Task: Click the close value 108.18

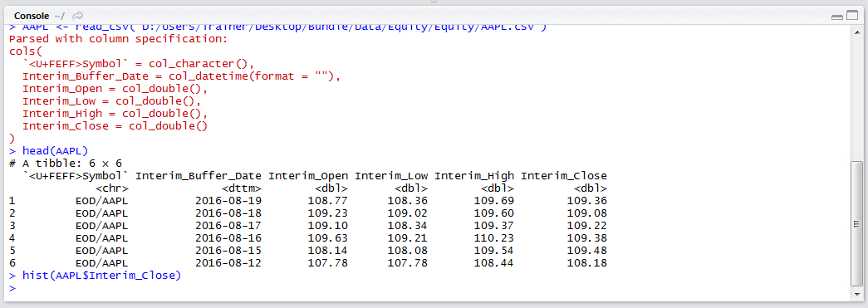Action: [587, 262]
